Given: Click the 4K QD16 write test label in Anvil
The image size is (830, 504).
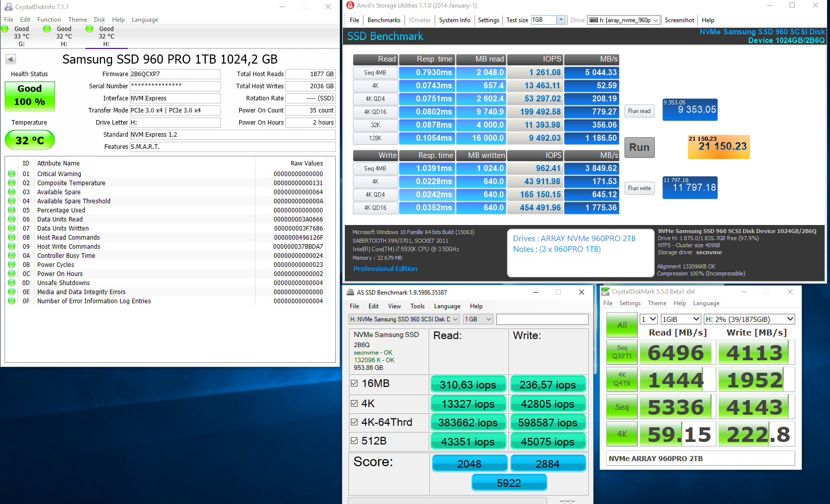Looking at the screenshot, I should [x=375, y=208].
